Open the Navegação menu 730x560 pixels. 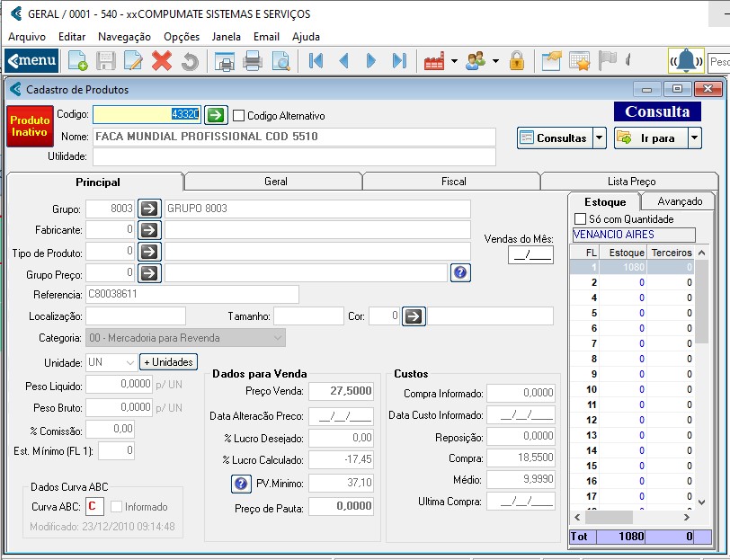pos(124,37)
